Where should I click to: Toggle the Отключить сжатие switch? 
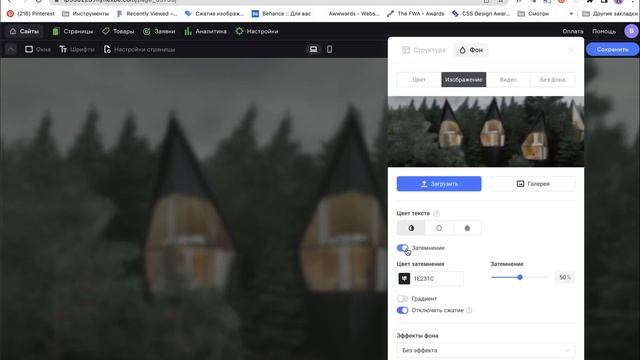click(402, 310)
